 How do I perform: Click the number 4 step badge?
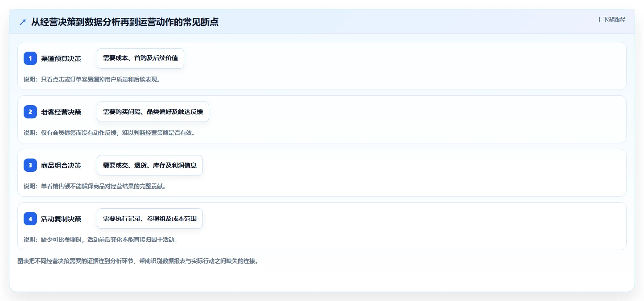tap(30, 219)
